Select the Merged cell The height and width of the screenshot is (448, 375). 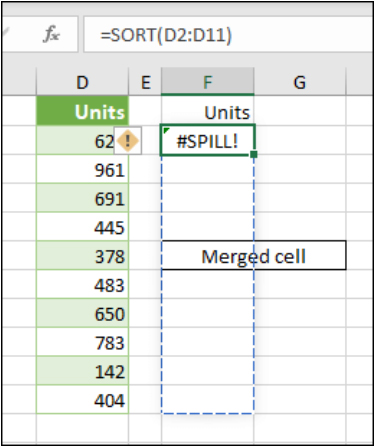coord(254,255)
